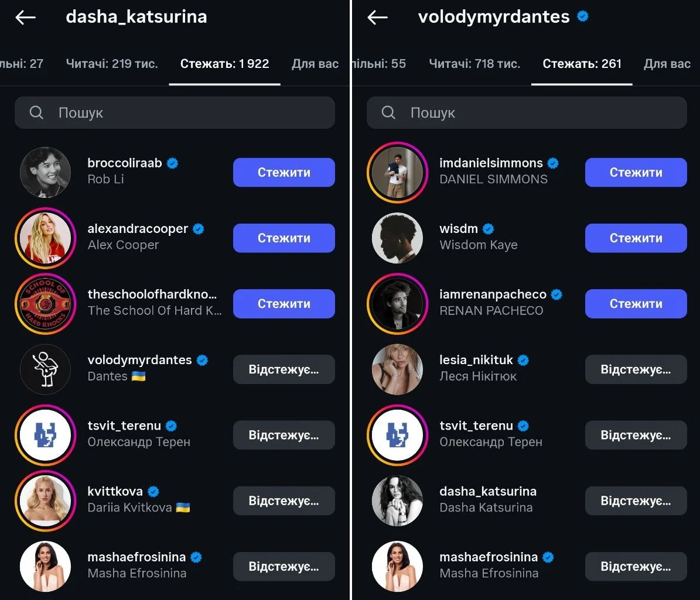Unfollow lesia_nikituk via Відстежує button
700x600 pixels.
pos(636,369)
